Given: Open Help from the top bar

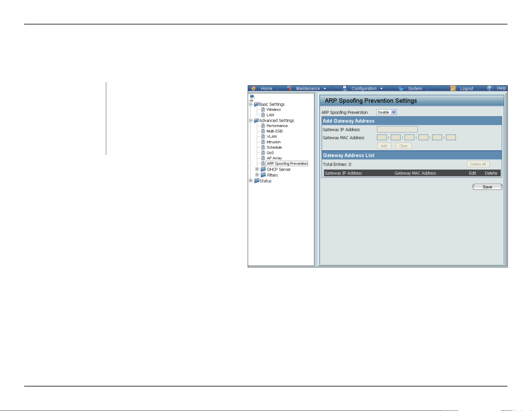Looking at the screenshot, I should pyautogui.click(x=501, y=88).
